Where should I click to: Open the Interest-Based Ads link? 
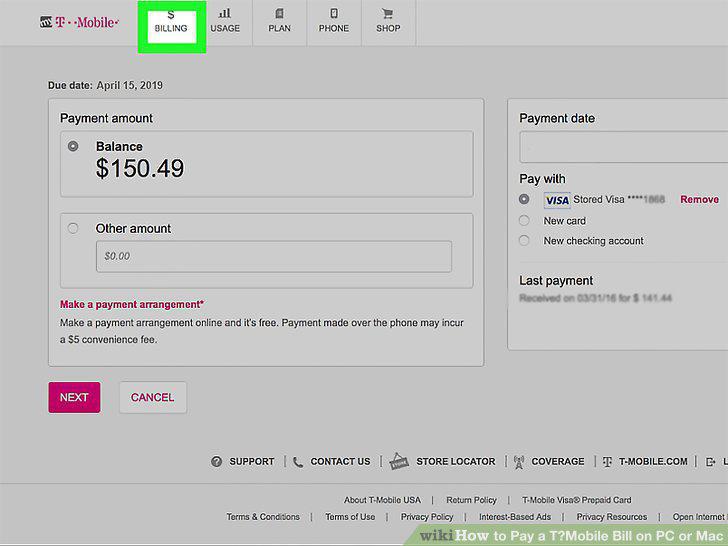pyautogui.click(x=515, y=517)
